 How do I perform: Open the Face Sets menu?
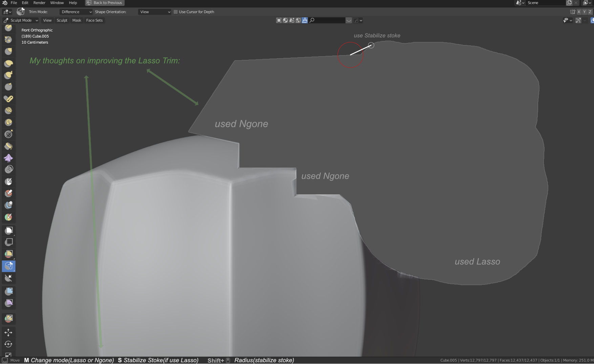94,20
